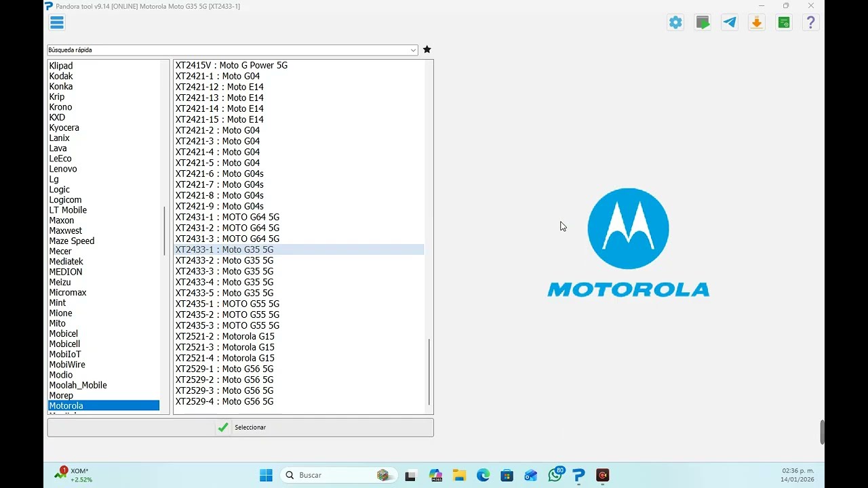Click the orange download arrow icon
The width and height of the screenshot is (868, 488).
757,22
